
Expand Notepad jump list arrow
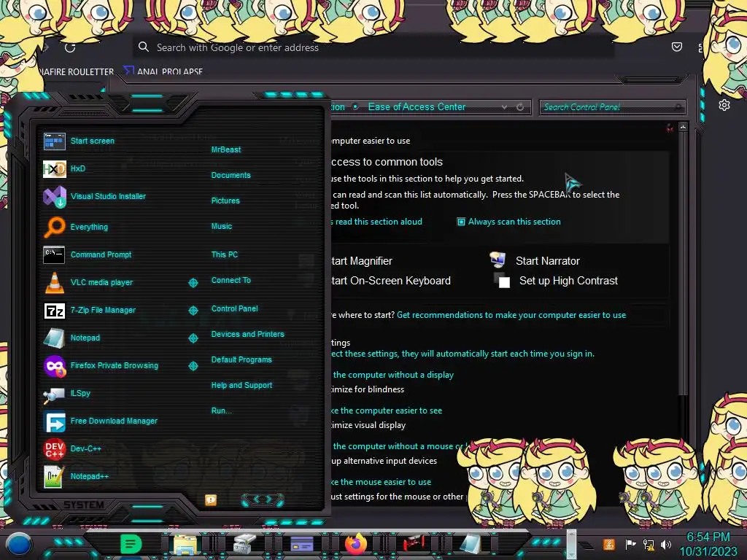193,338
